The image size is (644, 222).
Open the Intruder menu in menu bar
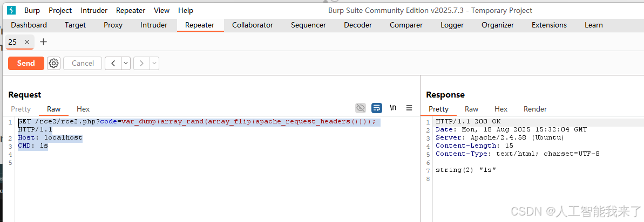tap(94, 10)
